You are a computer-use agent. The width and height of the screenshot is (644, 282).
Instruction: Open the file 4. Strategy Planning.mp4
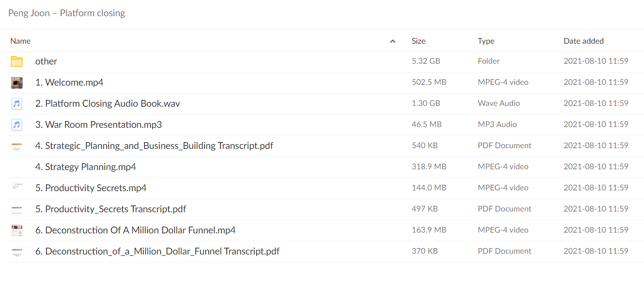coord(86,167)
